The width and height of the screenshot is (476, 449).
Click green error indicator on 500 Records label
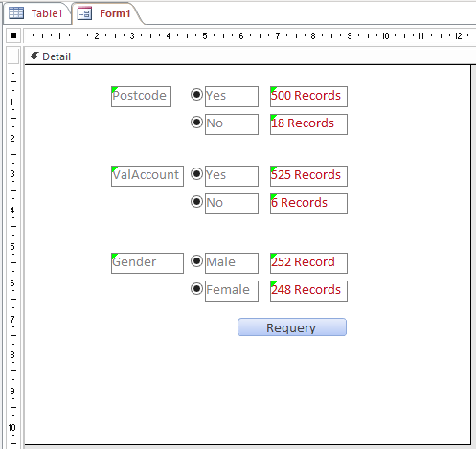click(273, 89)
